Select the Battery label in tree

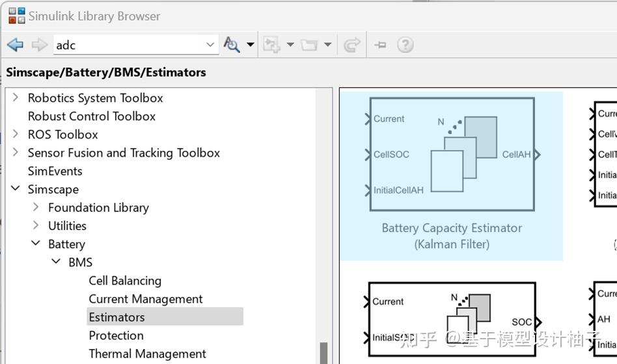click(x=66, y=244)
